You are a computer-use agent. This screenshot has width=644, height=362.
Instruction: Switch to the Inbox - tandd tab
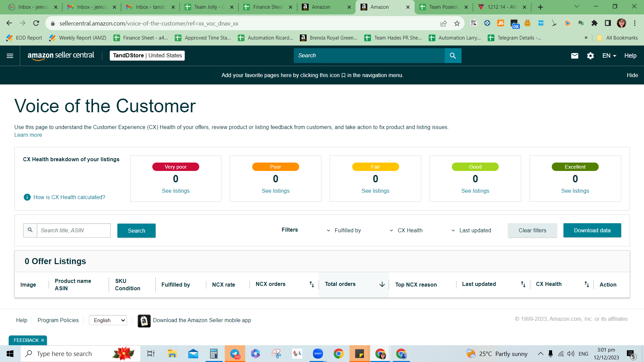(x=150, y=7)
